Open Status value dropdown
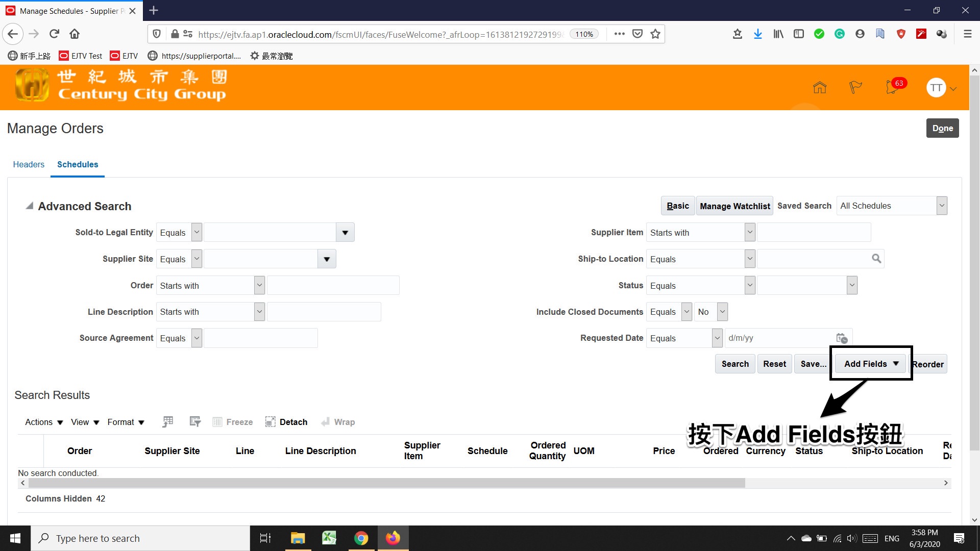 tap(852, 285)
